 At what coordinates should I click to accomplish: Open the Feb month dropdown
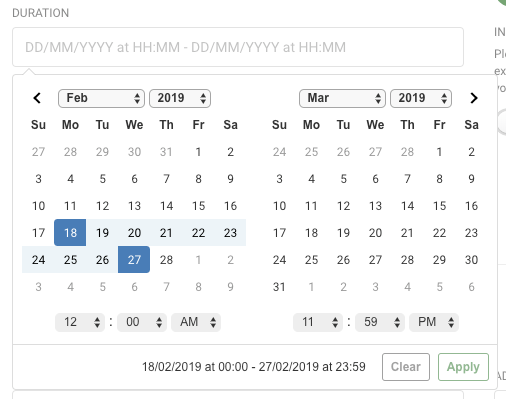click(101, 98)
